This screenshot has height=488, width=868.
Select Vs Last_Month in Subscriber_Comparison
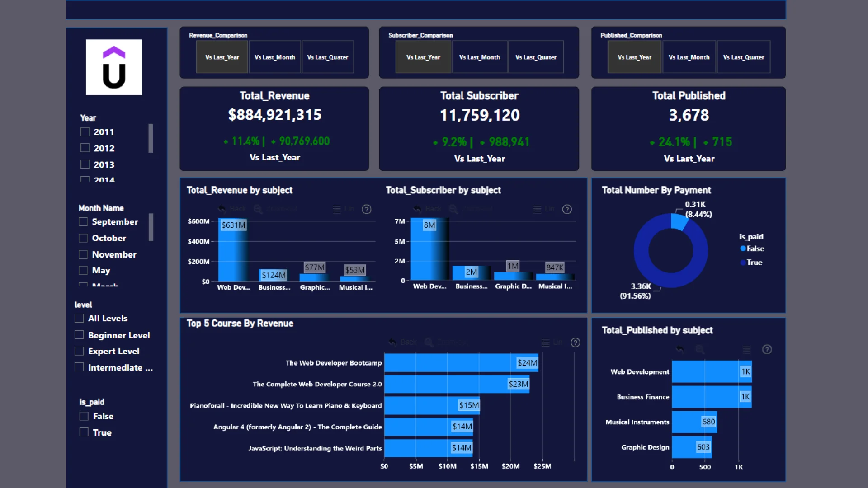pos(480,57)
